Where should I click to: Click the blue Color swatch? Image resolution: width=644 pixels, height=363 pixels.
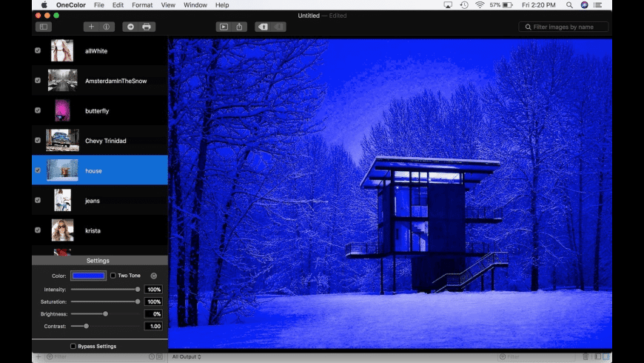tap(88, 276)
